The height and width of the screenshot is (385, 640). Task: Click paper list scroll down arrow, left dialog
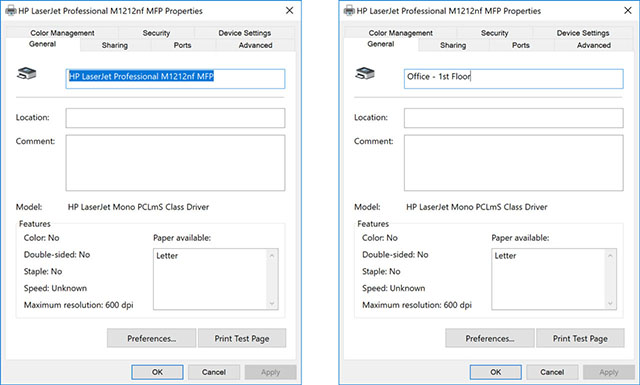[x=272, y=303]
